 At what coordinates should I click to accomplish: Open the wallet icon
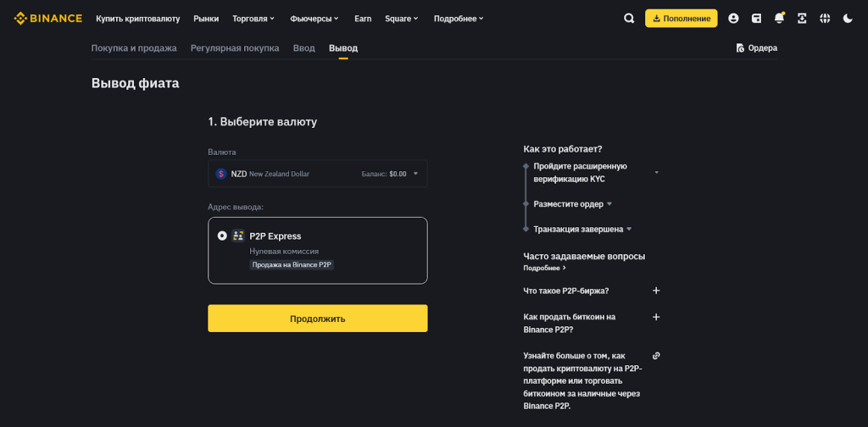pyautogui.click(x=756, y=18)
